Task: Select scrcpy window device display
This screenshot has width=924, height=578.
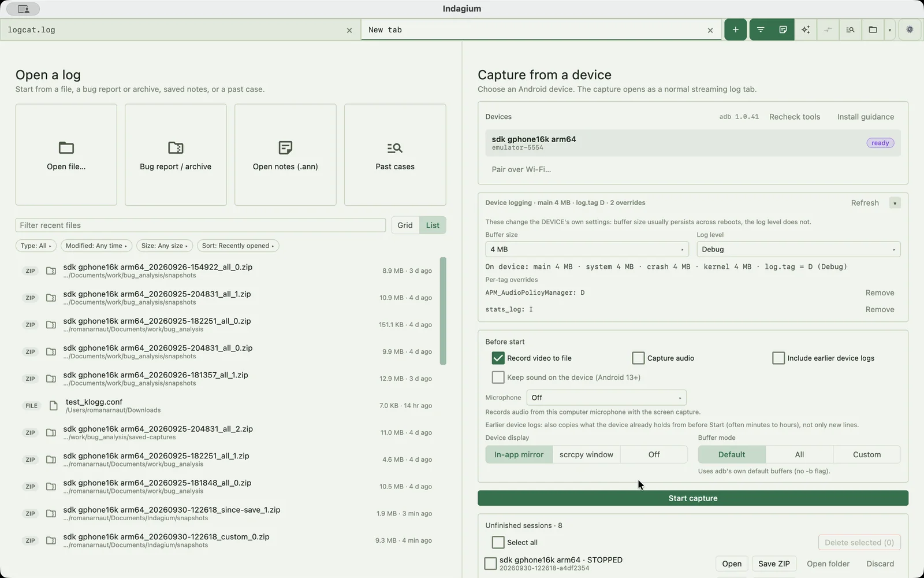Action: click(x=586, y=454)
